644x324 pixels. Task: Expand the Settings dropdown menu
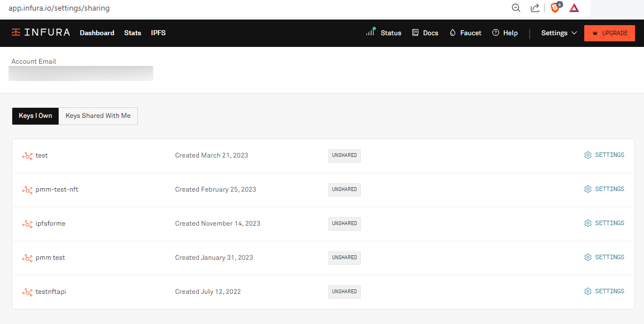point(559,33)
